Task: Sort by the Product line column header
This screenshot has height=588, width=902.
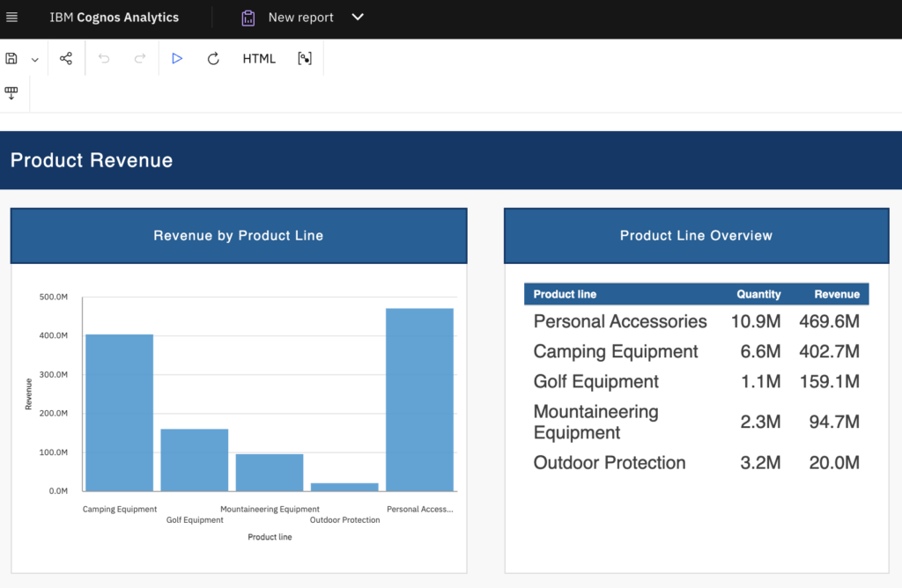Action: 565,294
